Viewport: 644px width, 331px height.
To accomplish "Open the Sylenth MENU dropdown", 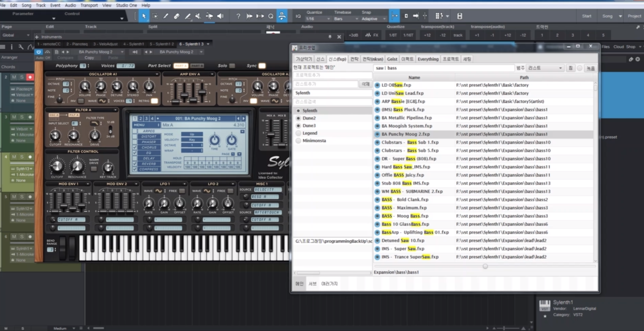I will (146, 125).
